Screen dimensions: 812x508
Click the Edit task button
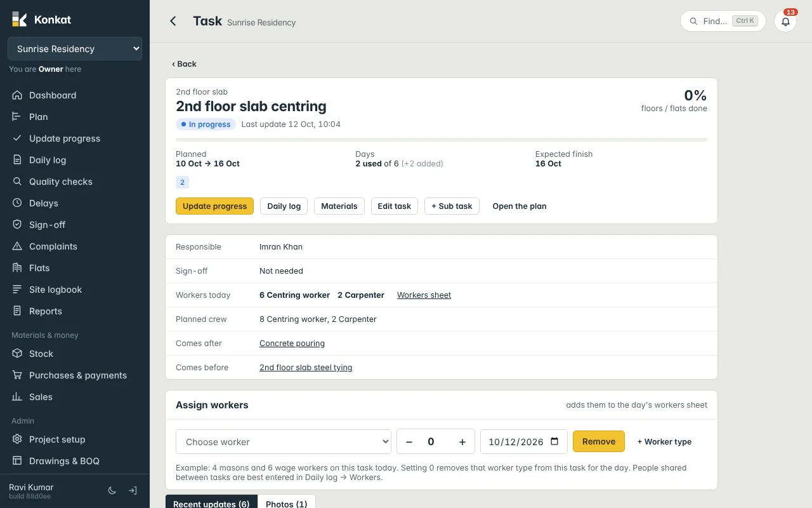point(395,206)
